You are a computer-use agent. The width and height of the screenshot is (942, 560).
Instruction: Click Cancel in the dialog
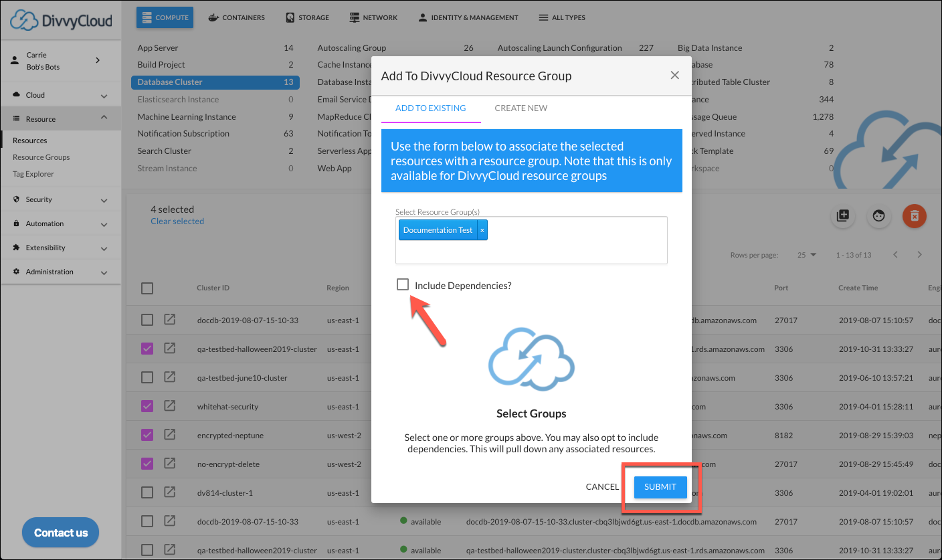pos(602,487)
